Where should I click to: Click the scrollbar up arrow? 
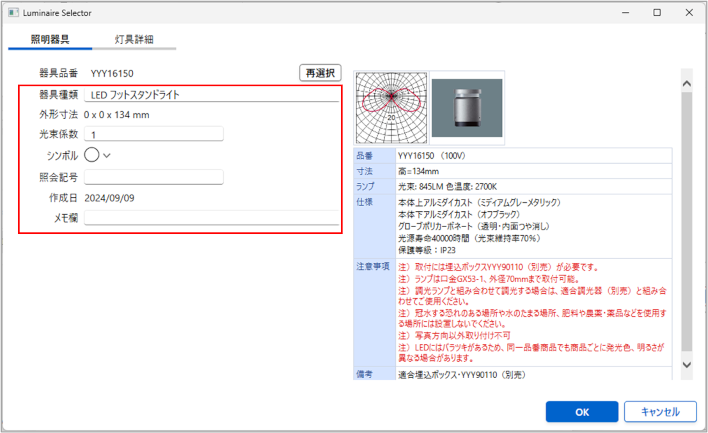687,76
